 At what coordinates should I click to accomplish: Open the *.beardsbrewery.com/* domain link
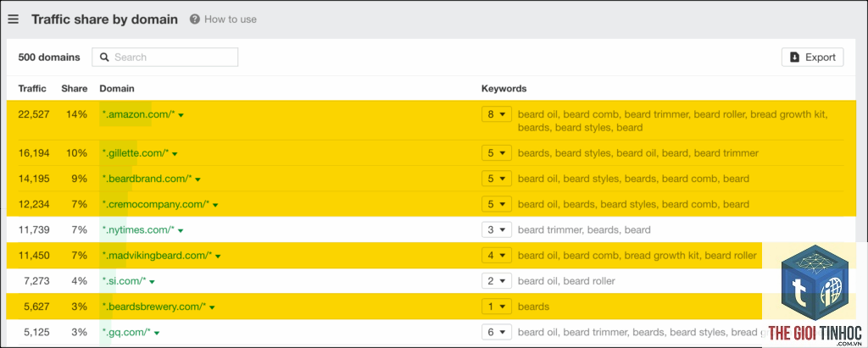[x=154, y=307]
